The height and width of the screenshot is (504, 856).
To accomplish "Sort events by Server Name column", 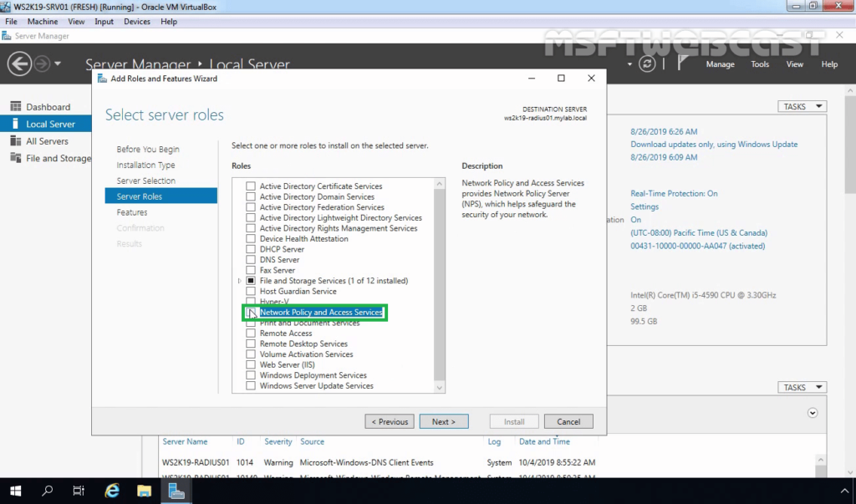I will tap(185, 441).
